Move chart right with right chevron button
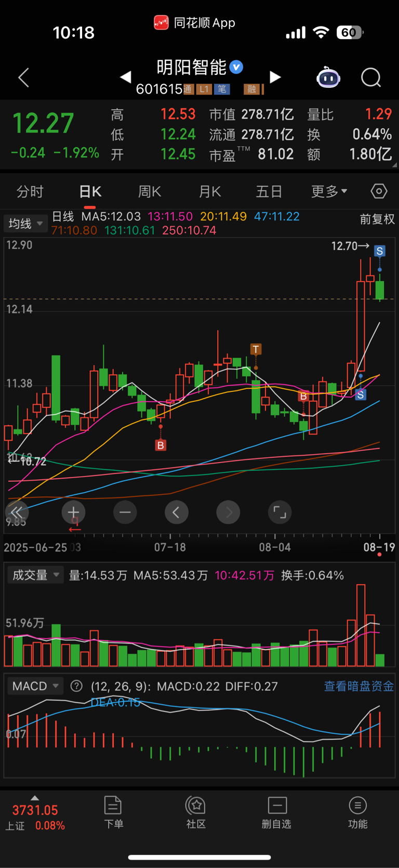The width and height of the screenshot is (399, 868). click(x=228, y=512)
